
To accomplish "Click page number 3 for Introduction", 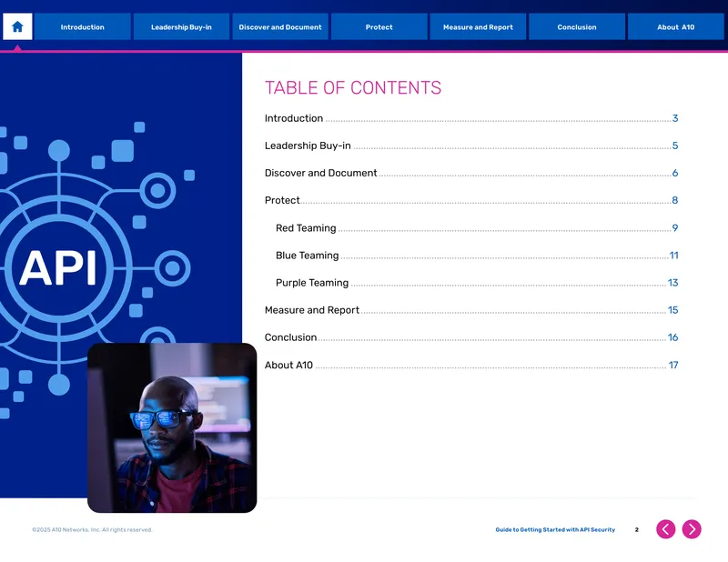I will click(x=675, y=118).
